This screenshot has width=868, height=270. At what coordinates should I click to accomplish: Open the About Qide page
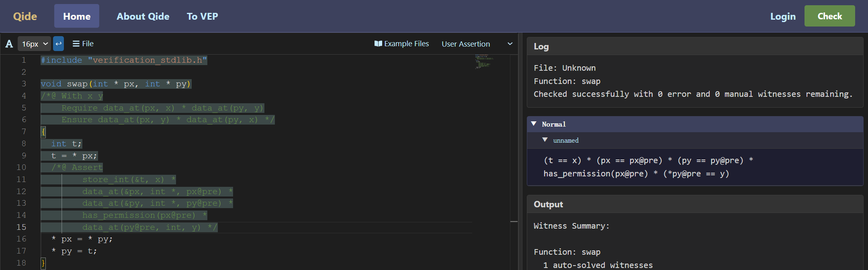143,16
